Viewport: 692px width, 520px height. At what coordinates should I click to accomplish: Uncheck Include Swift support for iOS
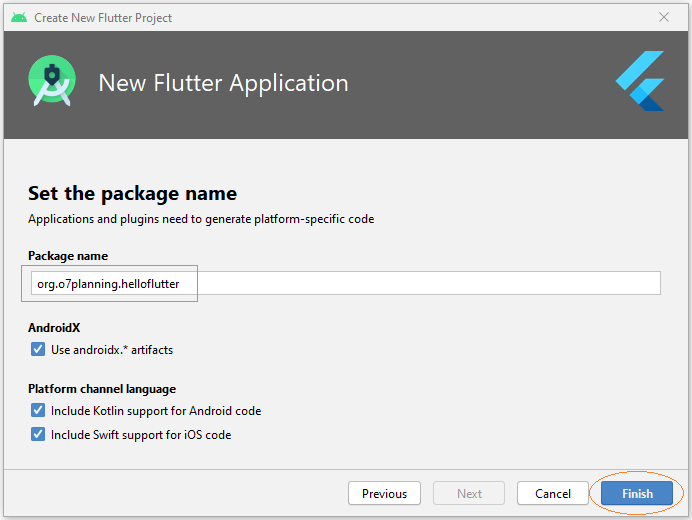tap(38, 434)
